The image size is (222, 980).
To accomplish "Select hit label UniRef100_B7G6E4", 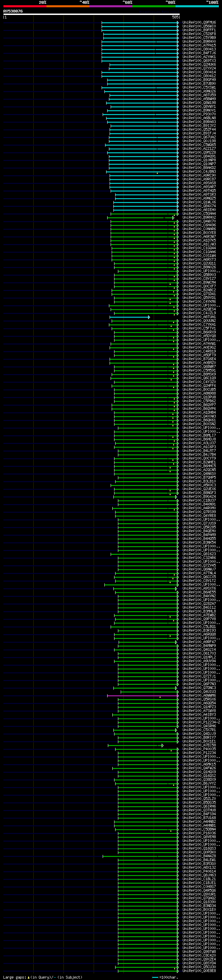I will [x=199, y=359].
